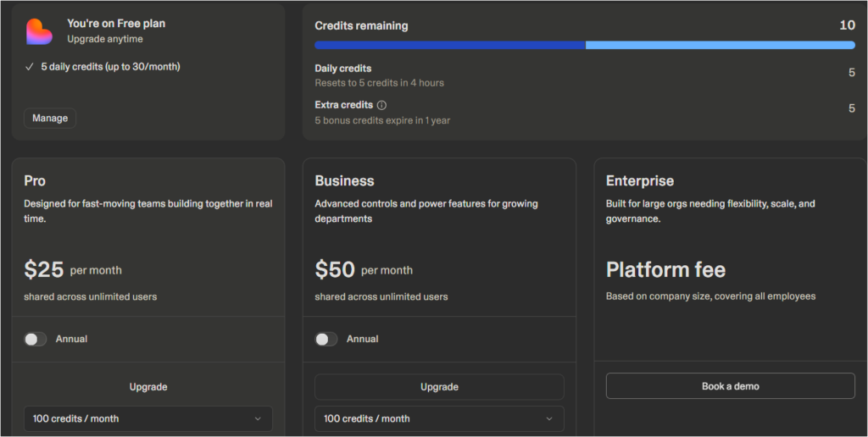Open the Pro plan credits per month dropdown
Viewport: 868px width, 437px height.
coord(148,418)
